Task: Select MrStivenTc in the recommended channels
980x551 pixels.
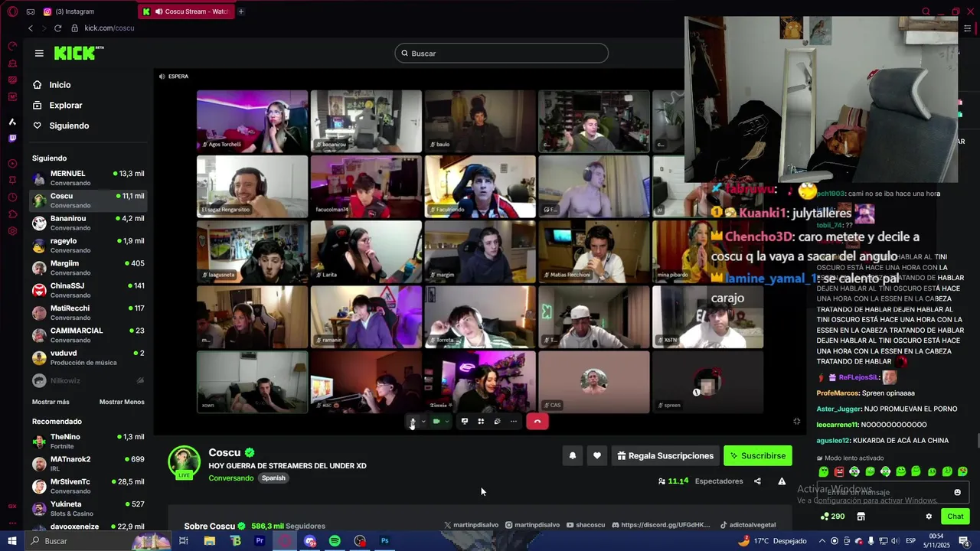Action: click(x=88, y=486)
